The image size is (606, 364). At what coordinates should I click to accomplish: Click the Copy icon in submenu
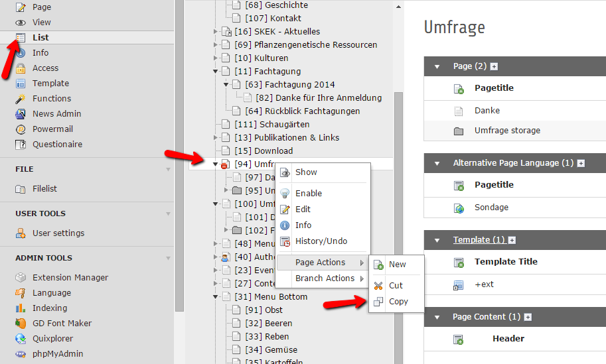(x=378, y=302)
